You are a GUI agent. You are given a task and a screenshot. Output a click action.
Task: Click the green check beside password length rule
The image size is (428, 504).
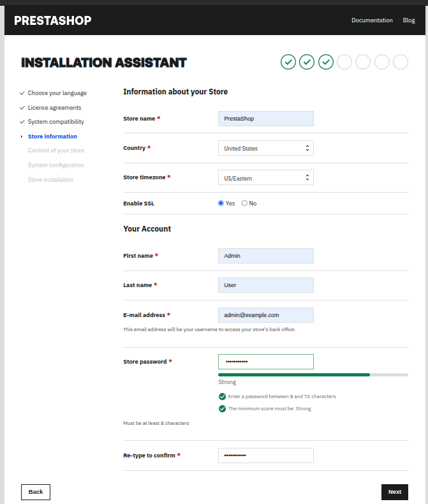tap(222, 396)
